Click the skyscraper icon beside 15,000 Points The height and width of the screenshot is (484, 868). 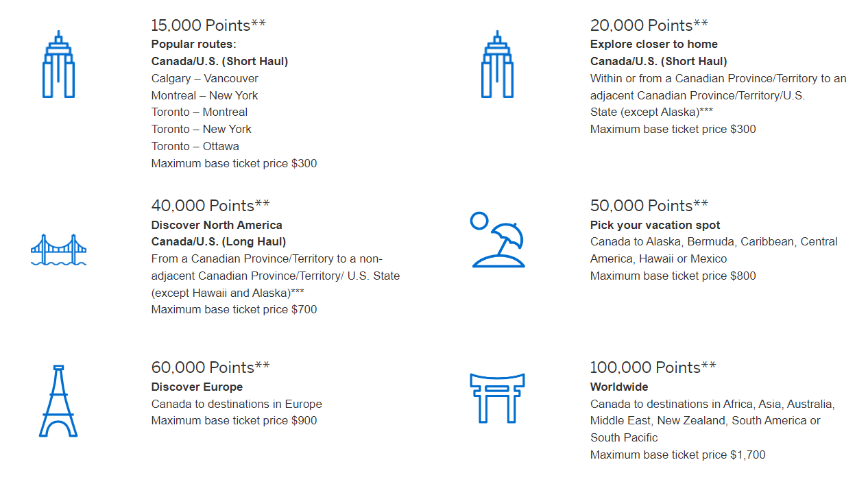pyautogui.click(x=59, y=64)
